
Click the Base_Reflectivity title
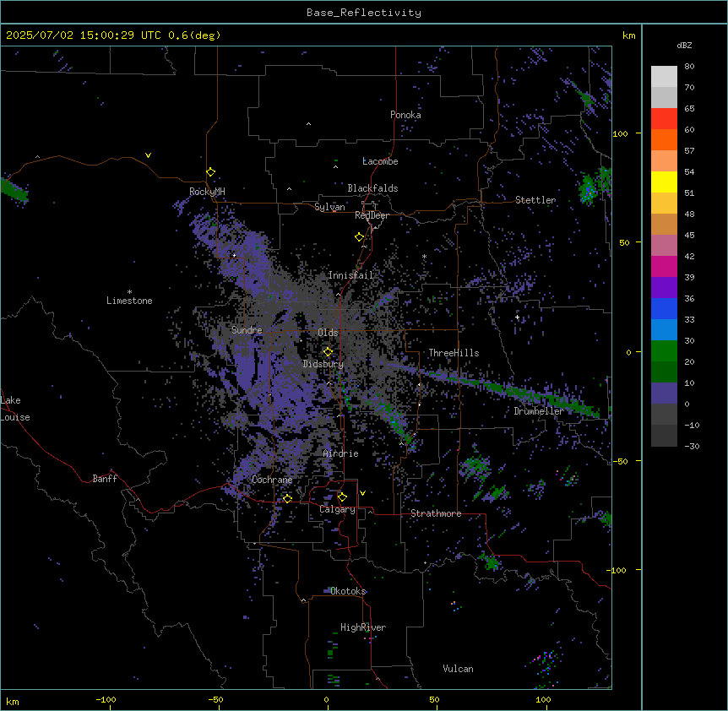click(x=364, y=13)
